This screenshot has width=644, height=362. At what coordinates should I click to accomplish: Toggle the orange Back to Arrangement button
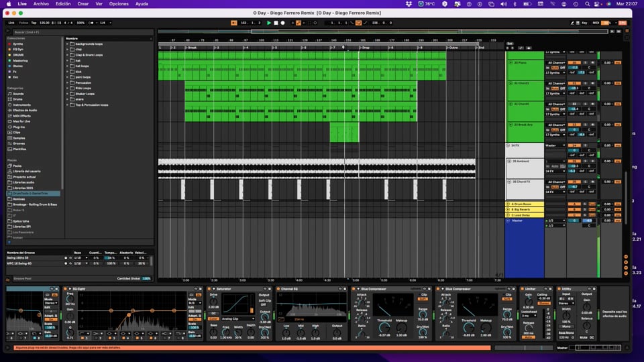click(233, 23)
